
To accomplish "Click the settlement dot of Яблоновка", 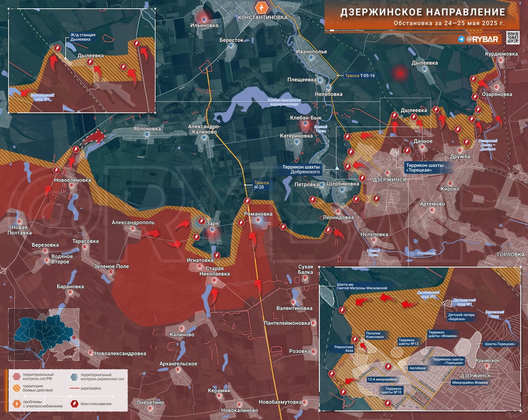I will tap(147, 134).
